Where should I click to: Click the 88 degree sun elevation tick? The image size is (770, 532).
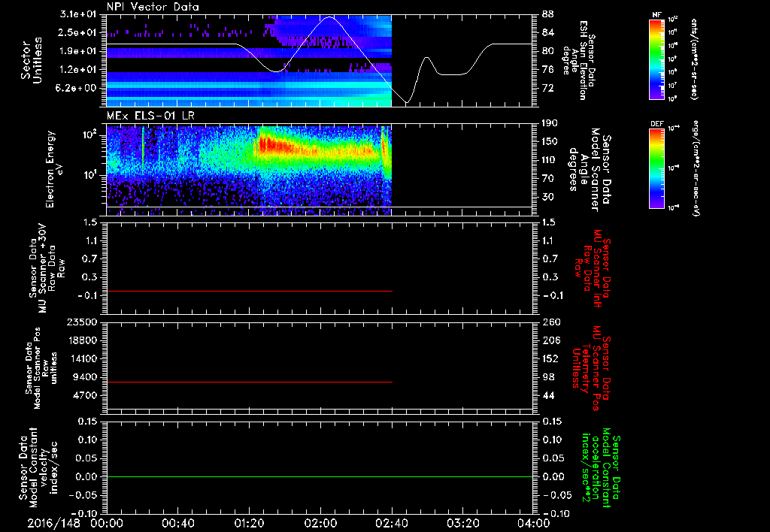548,14
